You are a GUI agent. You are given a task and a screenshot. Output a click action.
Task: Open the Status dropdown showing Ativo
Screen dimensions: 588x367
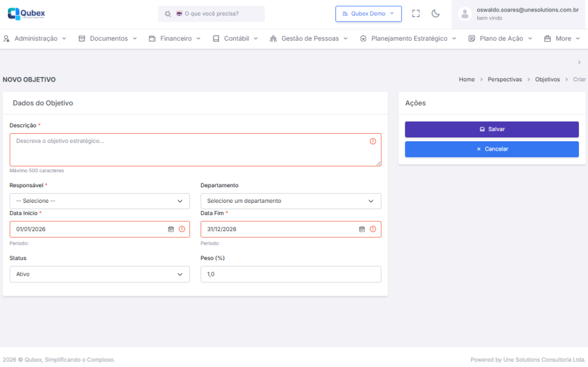click(99, 275)
